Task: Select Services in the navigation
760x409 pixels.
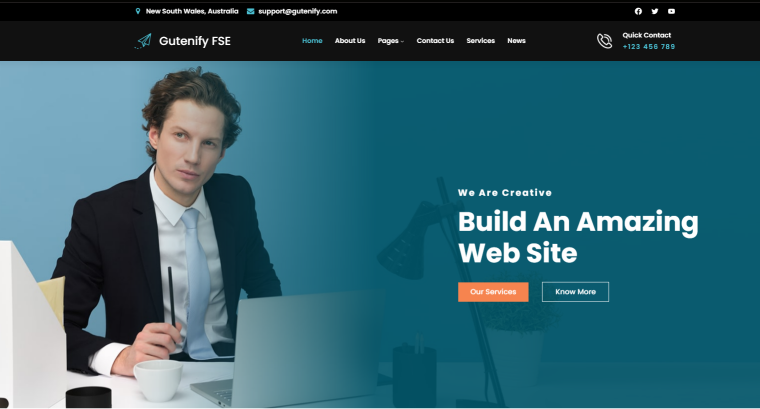Action: (481, 41)
